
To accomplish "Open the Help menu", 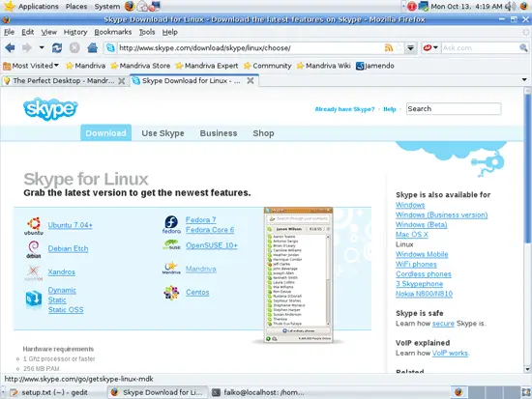I will click(169, 32).
